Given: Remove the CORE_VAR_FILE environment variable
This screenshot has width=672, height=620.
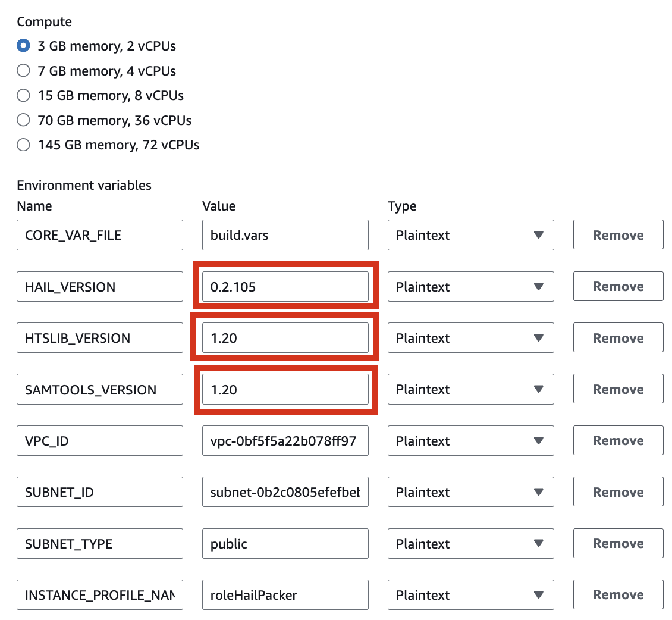Looking at the screenshot, I should point(618,235).
